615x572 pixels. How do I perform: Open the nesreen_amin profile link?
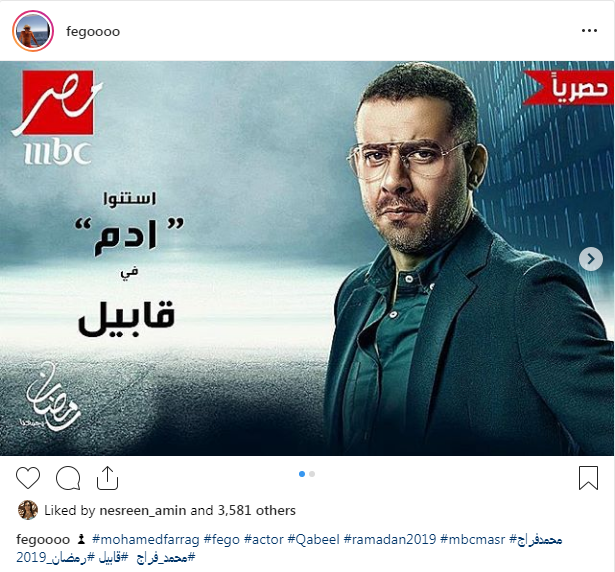143,510
